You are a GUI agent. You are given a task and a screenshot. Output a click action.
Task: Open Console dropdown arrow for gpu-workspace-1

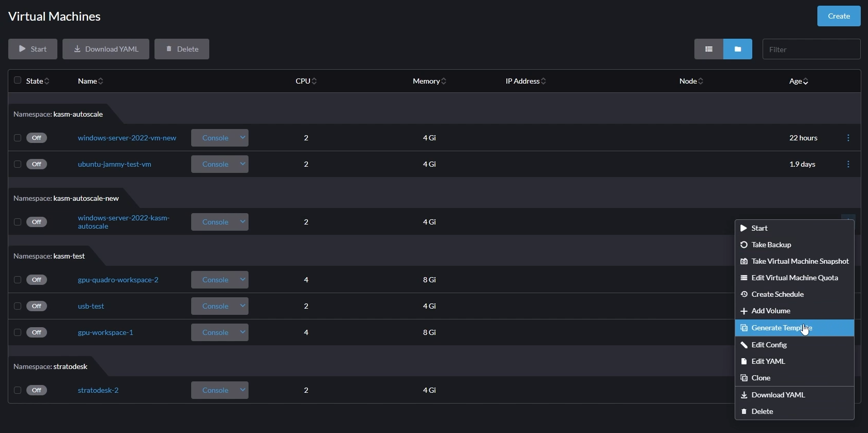coord(242,332)
